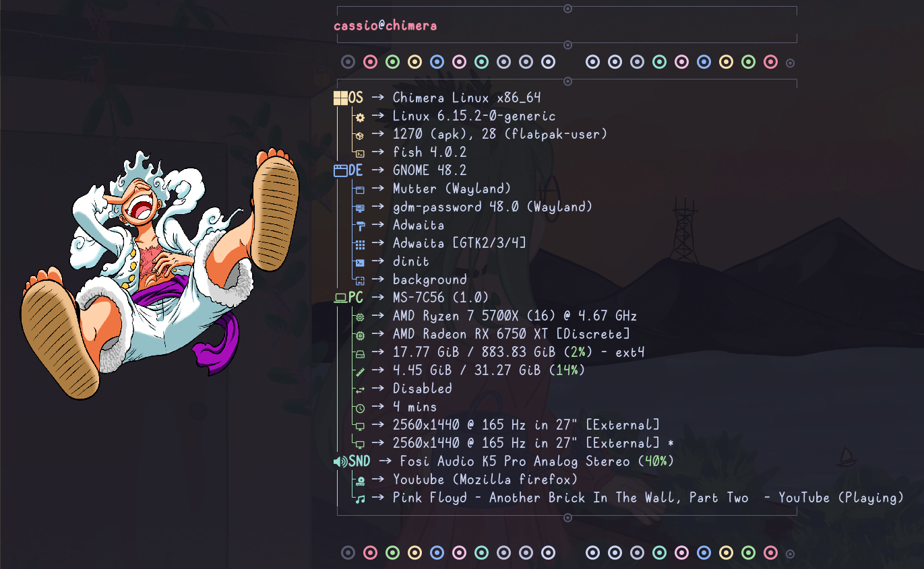This screenshot has height=569, width=924.
Task: Click the media player icon beside Youtube (Mozilla firefox)
Action: click(x=360, y=481)
